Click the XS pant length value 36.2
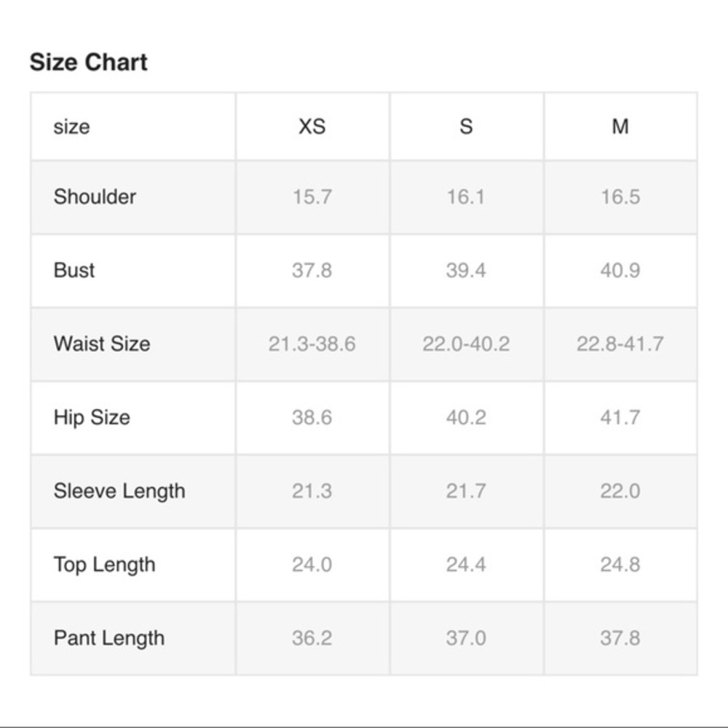 [312, 638]
